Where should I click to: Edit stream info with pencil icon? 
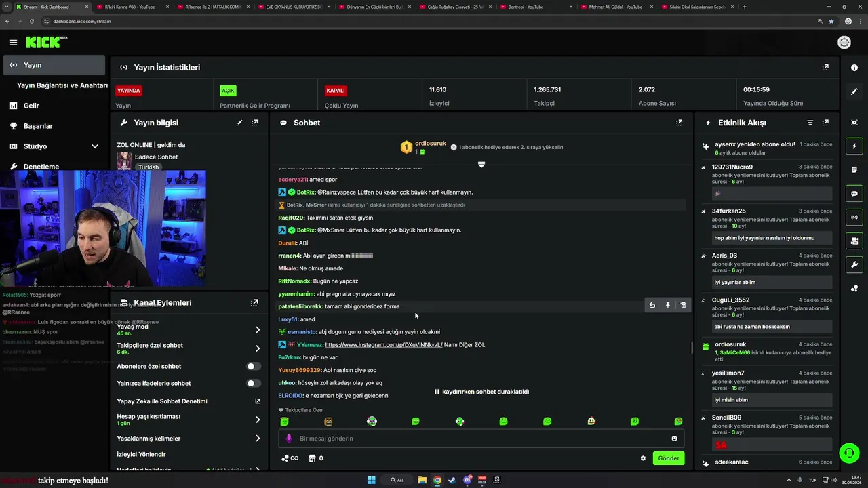click(x=239, y=123)
